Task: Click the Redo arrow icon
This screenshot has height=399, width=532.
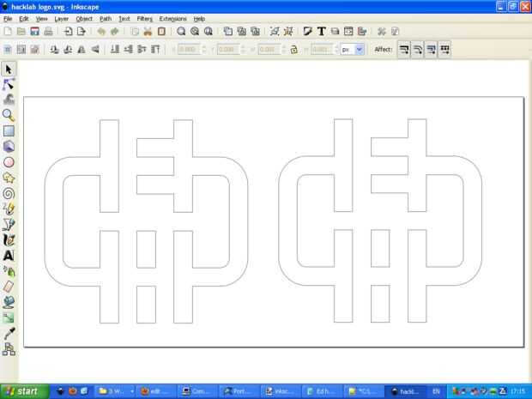Action: pyautogui.click(x=115, y=32)
